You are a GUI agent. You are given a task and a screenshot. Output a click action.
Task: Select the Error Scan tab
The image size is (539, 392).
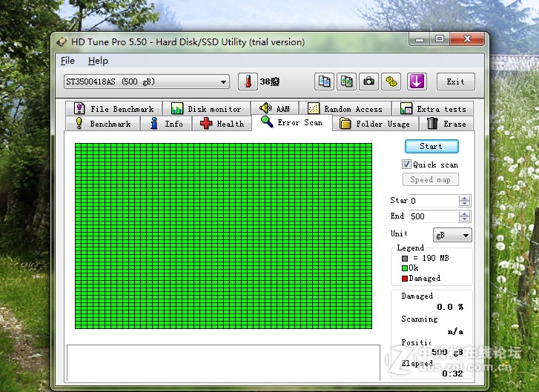click(292, 123)
